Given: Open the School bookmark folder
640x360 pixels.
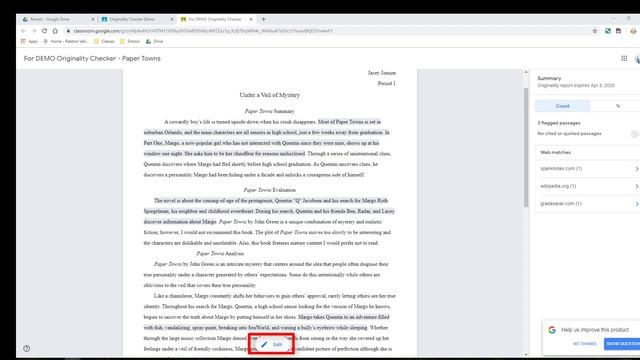Looking at the screenshot, I should pyautogui.click(x=130, y=41).
